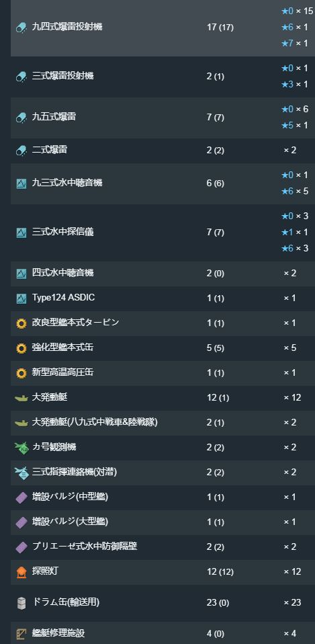The image size is (315, 644).
Task: Click the purple bulge icon beside 増設バルジ(中型艦)
Action: (21, 497)
